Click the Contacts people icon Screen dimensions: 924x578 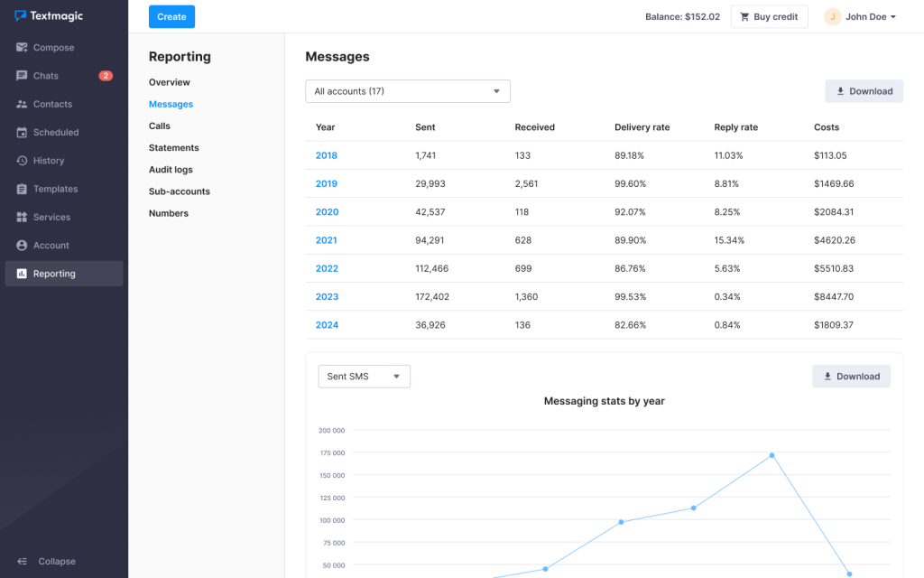point(22,105)
